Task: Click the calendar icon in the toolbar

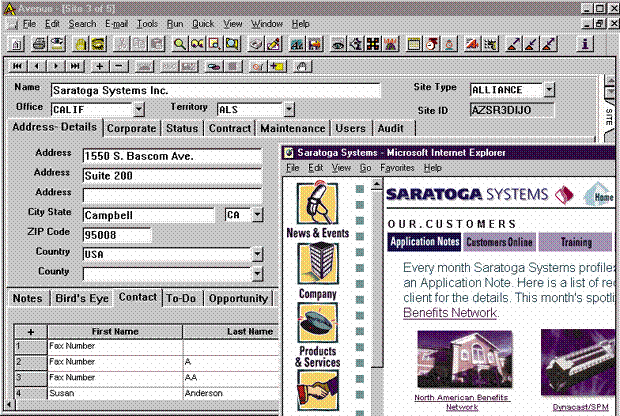Action: pos(414,44)
